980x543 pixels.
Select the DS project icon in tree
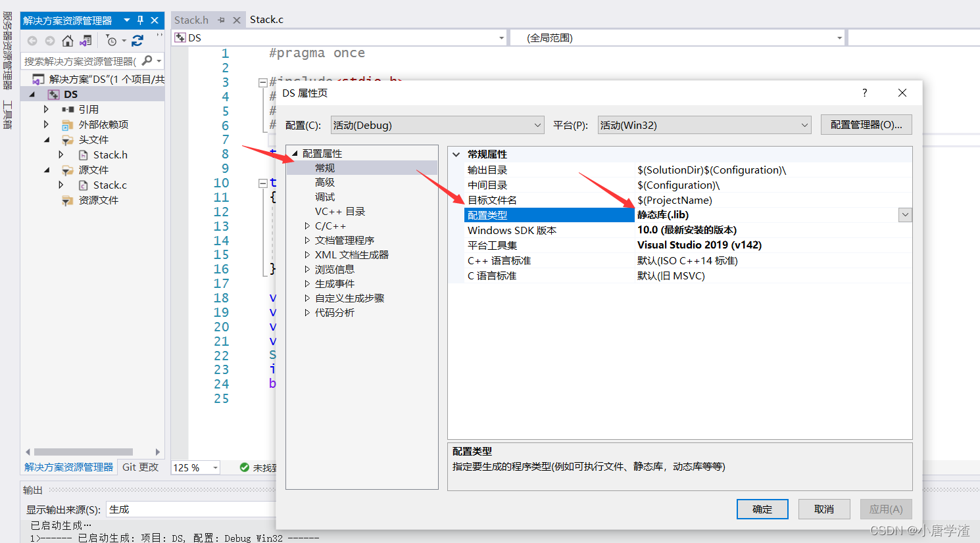(x=54, y=95)
